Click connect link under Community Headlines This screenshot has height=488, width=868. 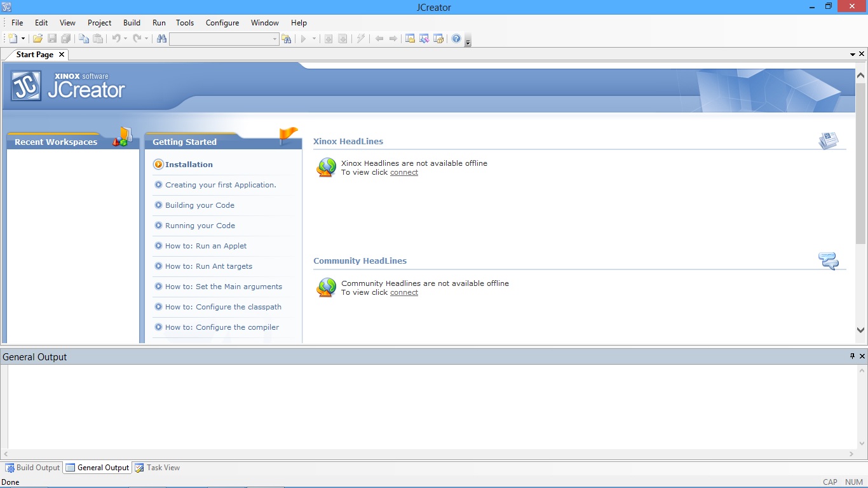click(404, 292)
